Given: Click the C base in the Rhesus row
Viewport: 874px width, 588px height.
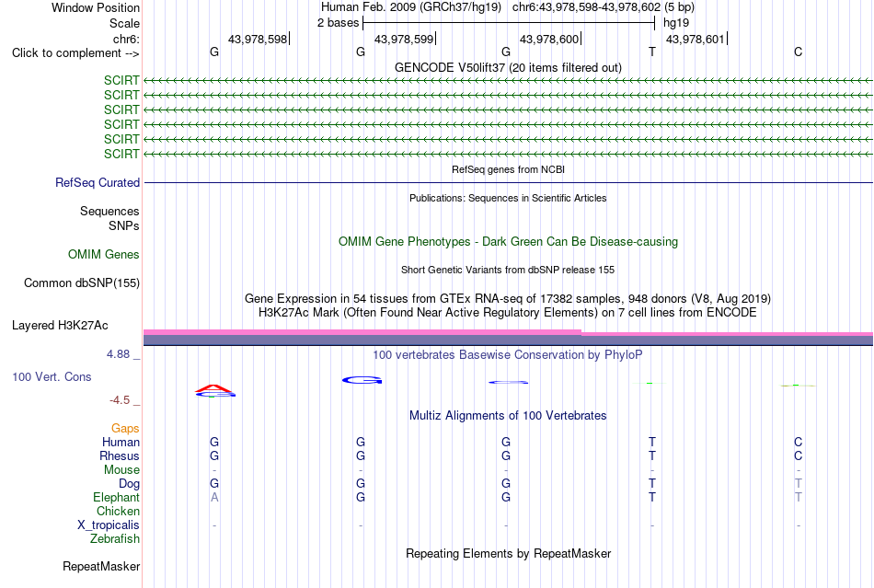Looking at the screenshot, I should [x=799, y=455].
